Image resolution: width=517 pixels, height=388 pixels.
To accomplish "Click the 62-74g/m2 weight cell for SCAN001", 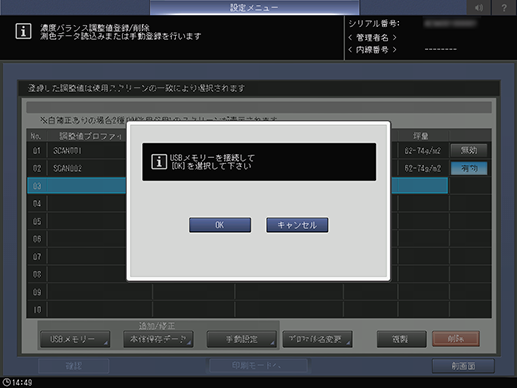I will pos(423,151).
